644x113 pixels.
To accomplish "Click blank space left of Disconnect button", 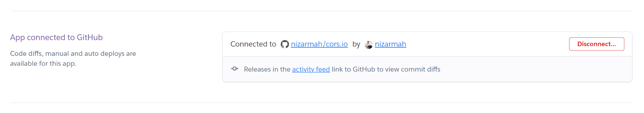I will coord(488,44).
